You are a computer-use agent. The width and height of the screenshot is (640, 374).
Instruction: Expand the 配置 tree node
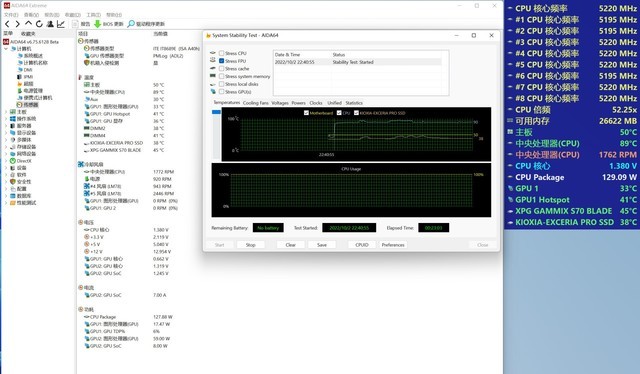tap(6, 189)
